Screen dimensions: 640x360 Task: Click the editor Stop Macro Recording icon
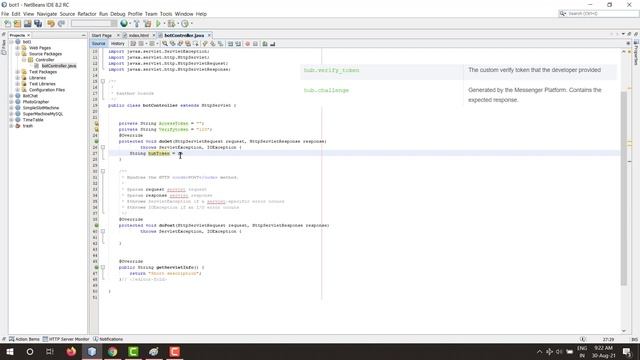tap(255, 44)
